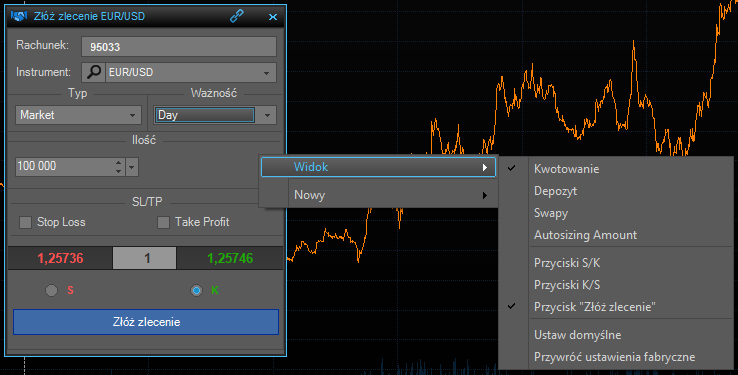Click the handshake app icon in title bar
738x375 pixels.
[x=19, y=16]
